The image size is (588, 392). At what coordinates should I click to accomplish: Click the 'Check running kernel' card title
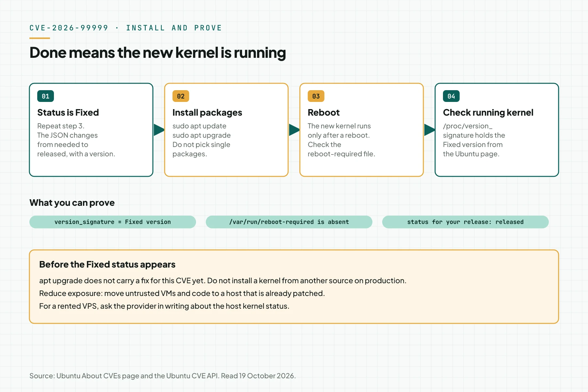pyautogui.click(x=488, y=113)
